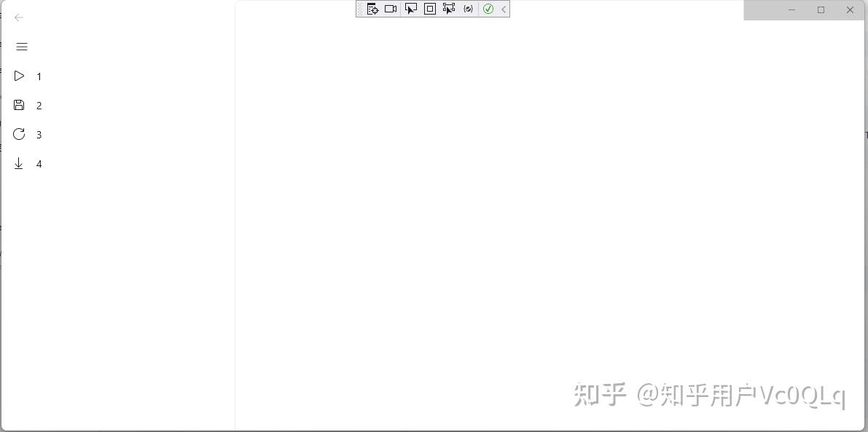The image size is (868, 432).
Task: Click the toolbar drag handle strip
Action: 361,9
